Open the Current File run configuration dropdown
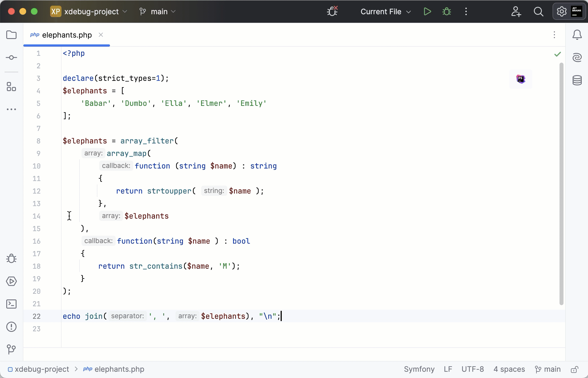Viewport: 588px width, 378px height. point(385,11)
